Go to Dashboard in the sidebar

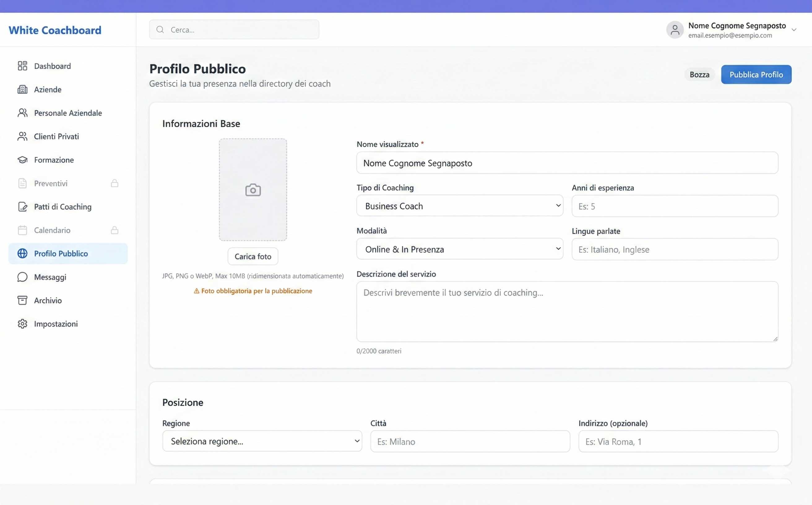point(68,66)
